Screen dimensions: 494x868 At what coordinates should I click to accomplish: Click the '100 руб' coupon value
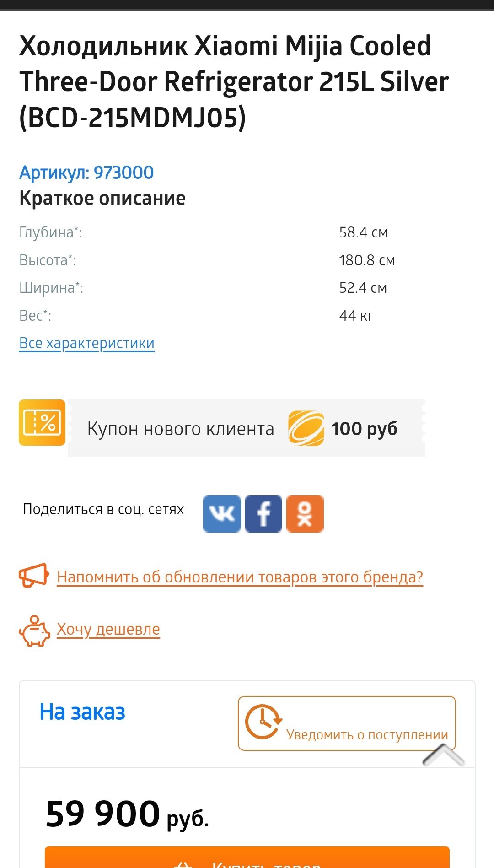pos(364,429)
